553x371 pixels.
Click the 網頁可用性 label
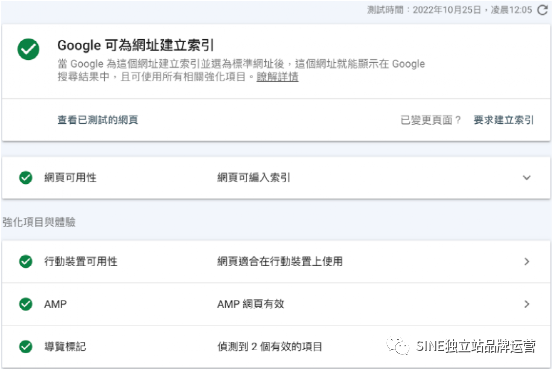click(70, 178)
